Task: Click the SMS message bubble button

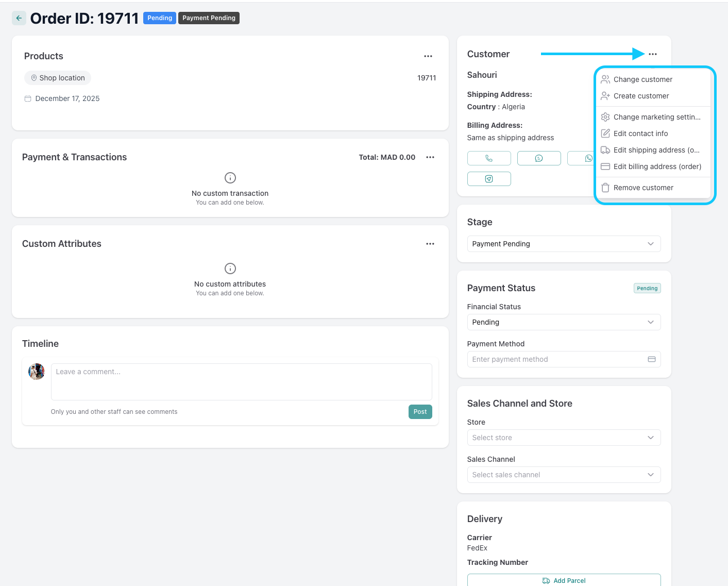Action: tap(539, 158)
